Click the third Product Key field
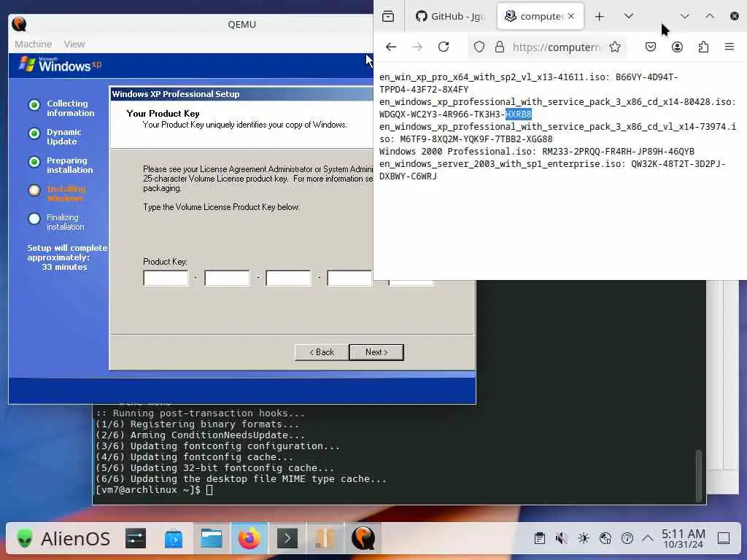 tap(288, 278)
